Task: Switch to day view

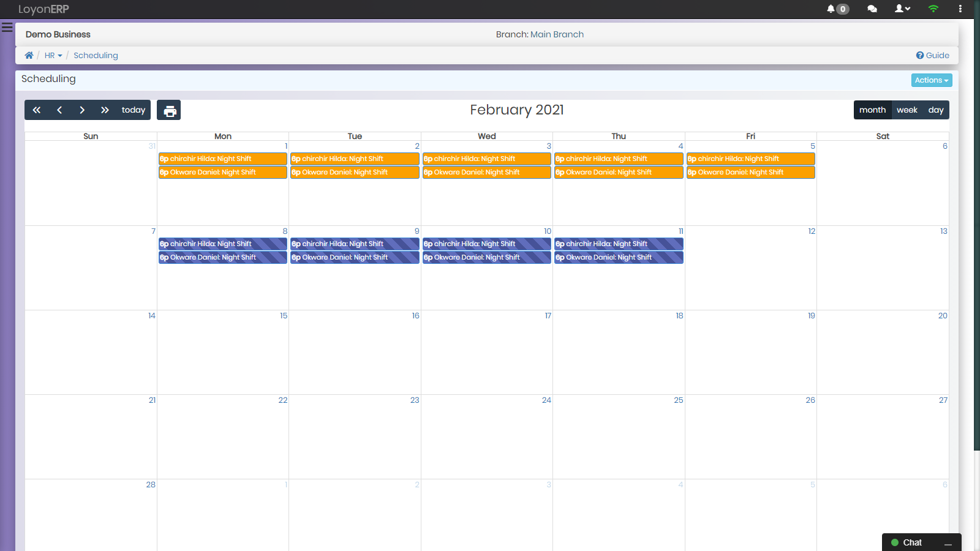Action: click(936, 110)
